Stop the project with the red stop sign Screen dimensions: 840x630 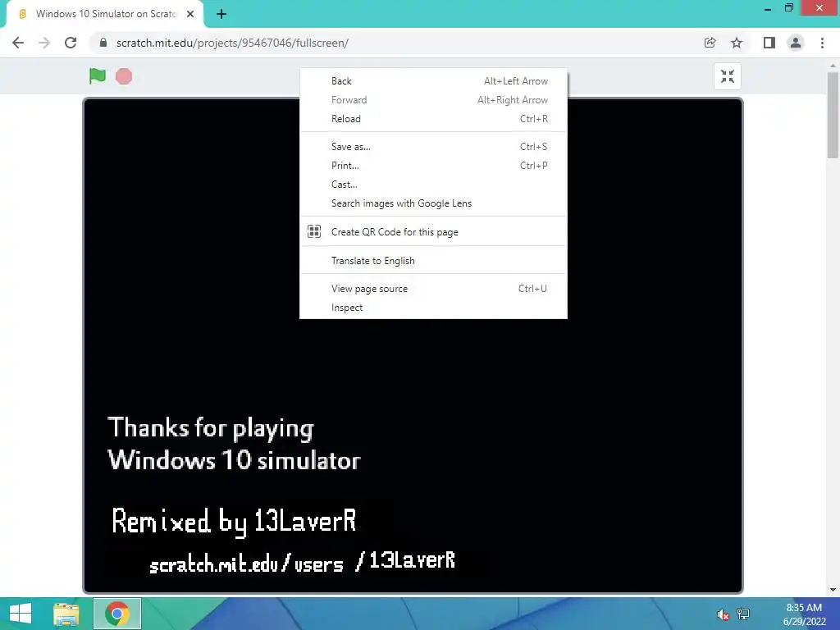click(124, 76)
